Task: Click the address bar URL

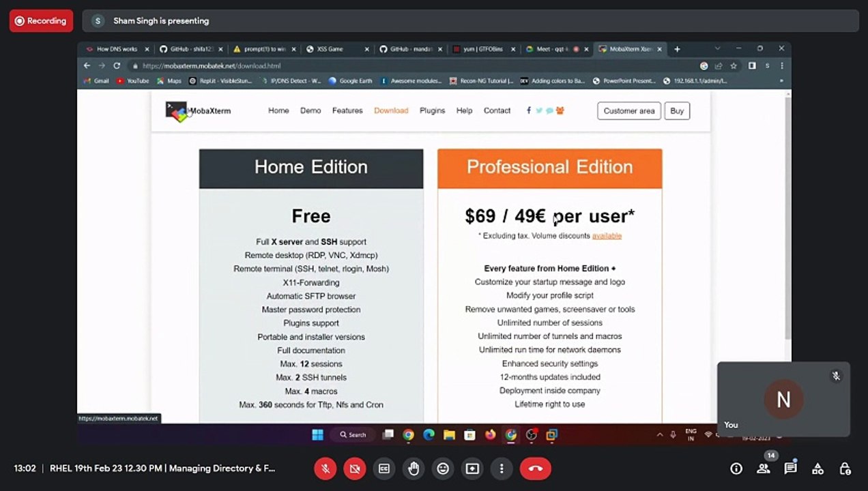Action: pos(212,66)
